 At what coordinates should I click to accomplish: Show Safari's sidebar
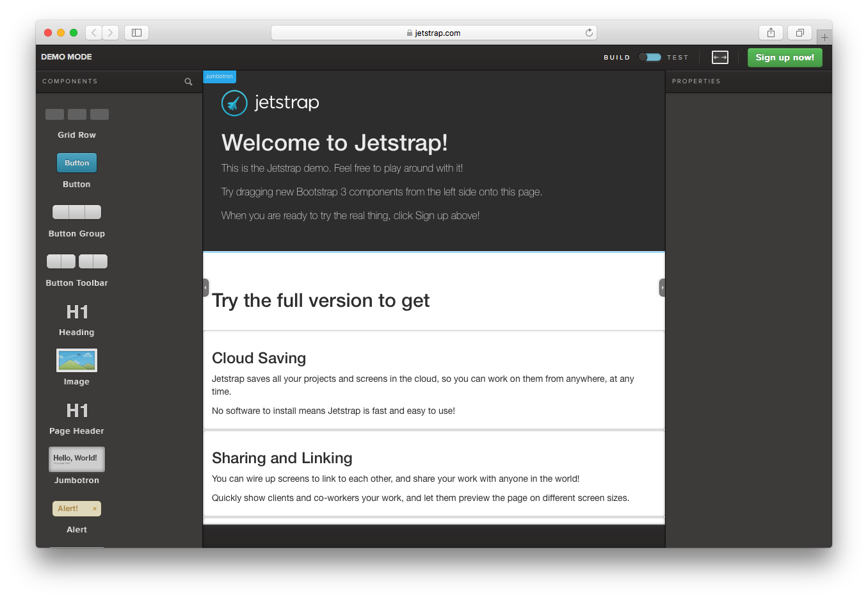pos(136,33)
